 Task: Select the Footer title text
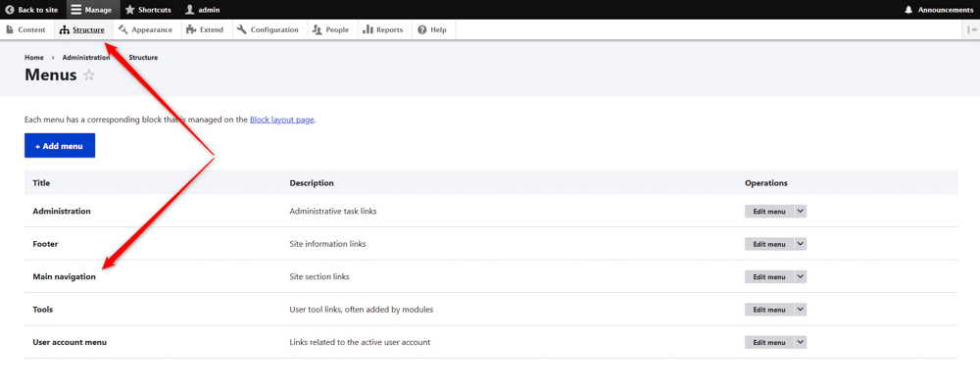tap(45, 244)
